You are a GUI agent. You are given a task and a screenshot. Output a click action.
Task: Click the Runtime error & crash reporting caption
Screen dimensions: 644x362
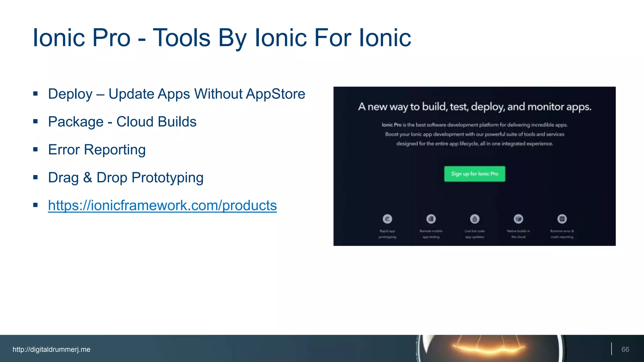(562, 234)
